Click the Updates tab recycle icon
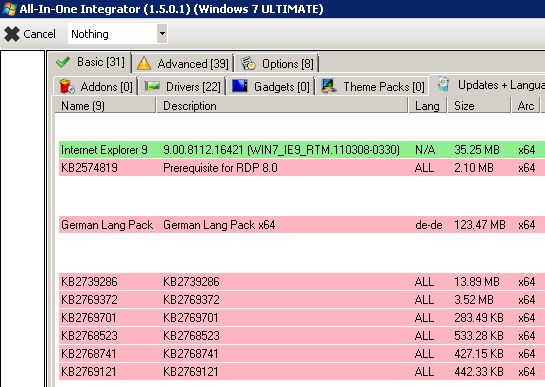This screenshot has height=387, width=545. click(x=443, y=84)
